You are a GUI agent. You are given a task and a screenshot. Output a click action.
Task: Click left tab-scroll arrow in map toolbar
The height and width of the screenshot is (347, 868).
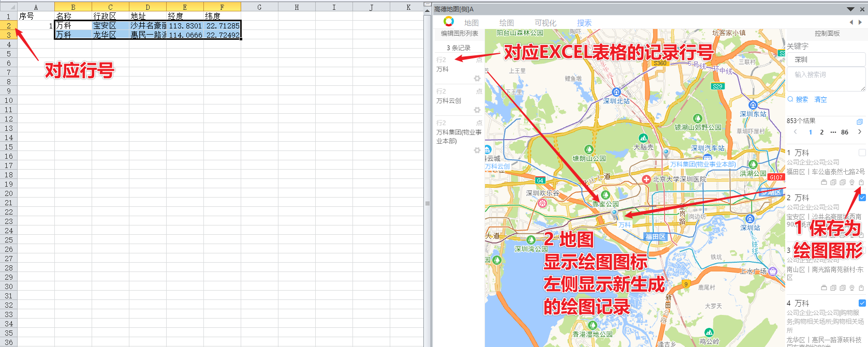tap(851, 22)
